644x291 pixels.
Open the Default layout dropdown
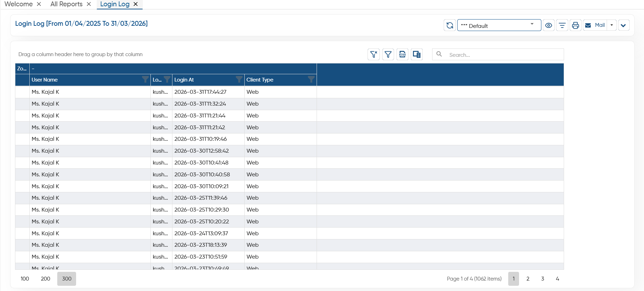tap(499, 25)
